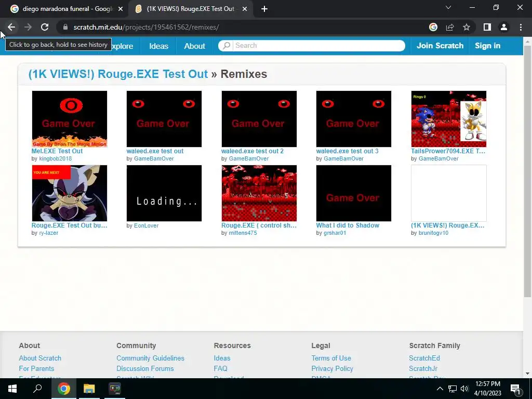The width and height of the screenshot is (532, 399).
Task: Click the padlock site info icon
Action: [65, 27]
